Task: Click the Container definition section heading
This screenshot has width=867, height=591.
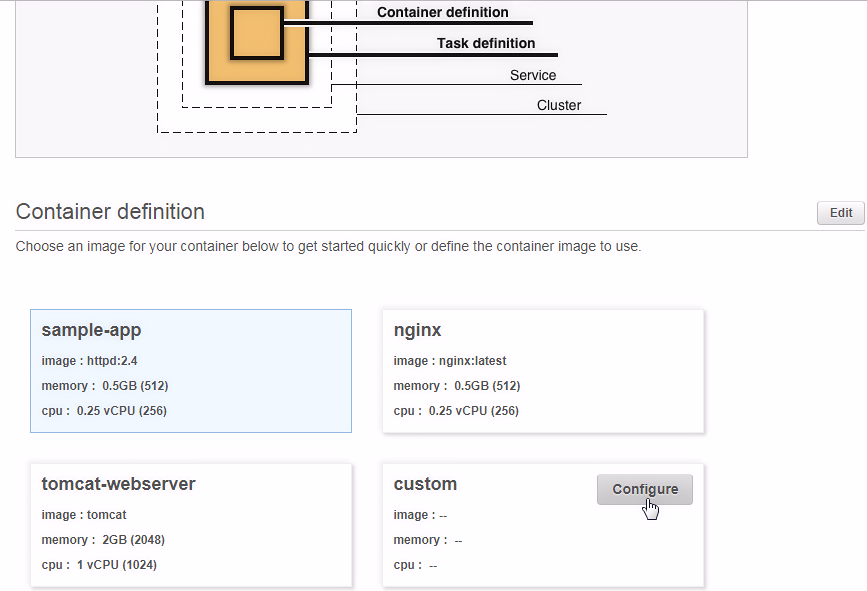Action: (x=110, y=212)
